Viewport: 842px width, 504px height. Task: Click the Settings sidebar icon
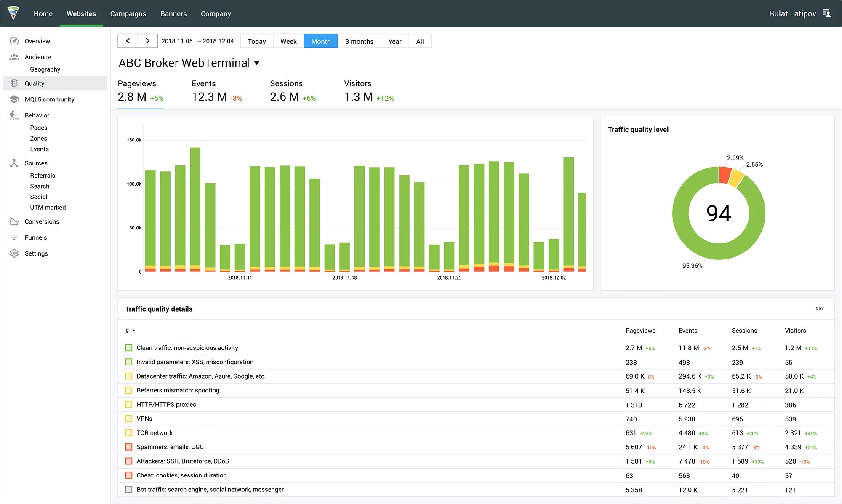[x=14, y=253]
